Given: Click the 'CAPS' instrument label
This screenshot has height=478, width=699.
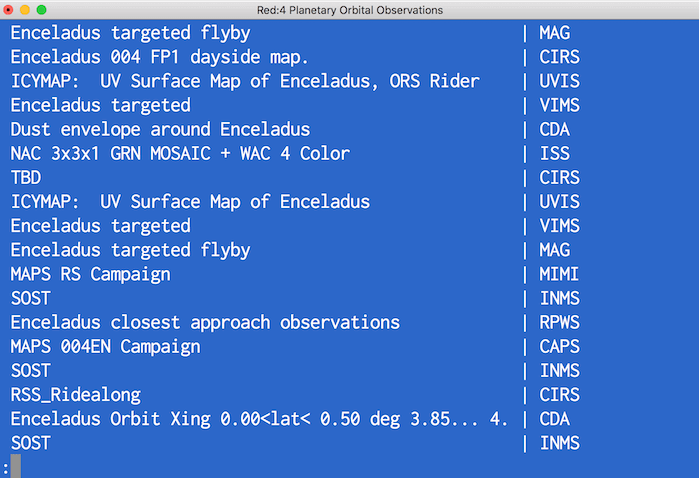Looking at the screenshot, I should point(559,346).
